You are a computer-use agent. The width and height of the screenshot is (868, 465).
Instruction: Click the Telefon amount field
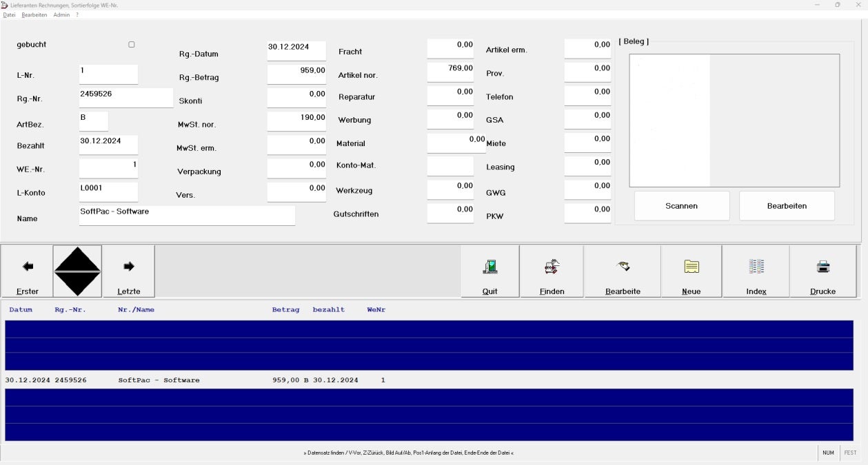coord(587,95)
